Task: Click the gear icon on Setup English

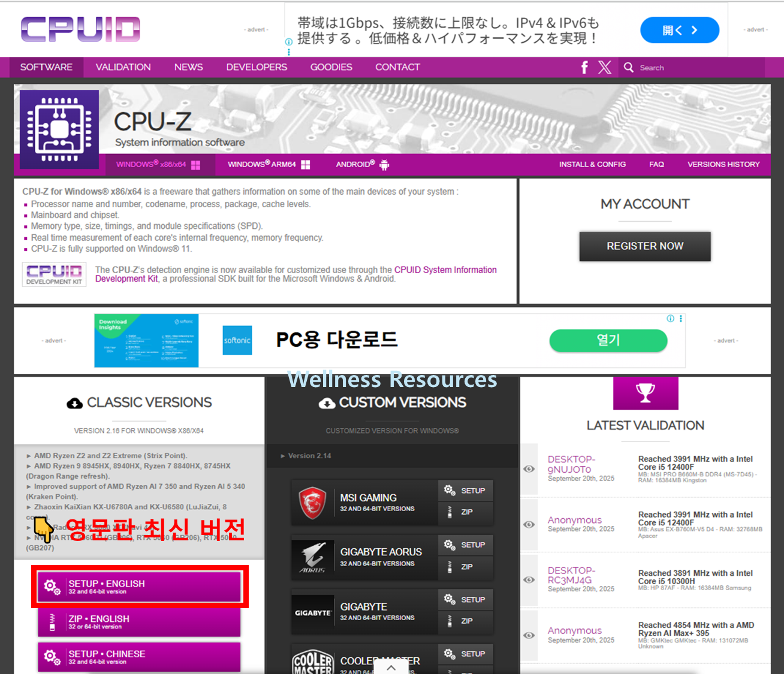Action: pyautogui.click(x=52, y=587)
